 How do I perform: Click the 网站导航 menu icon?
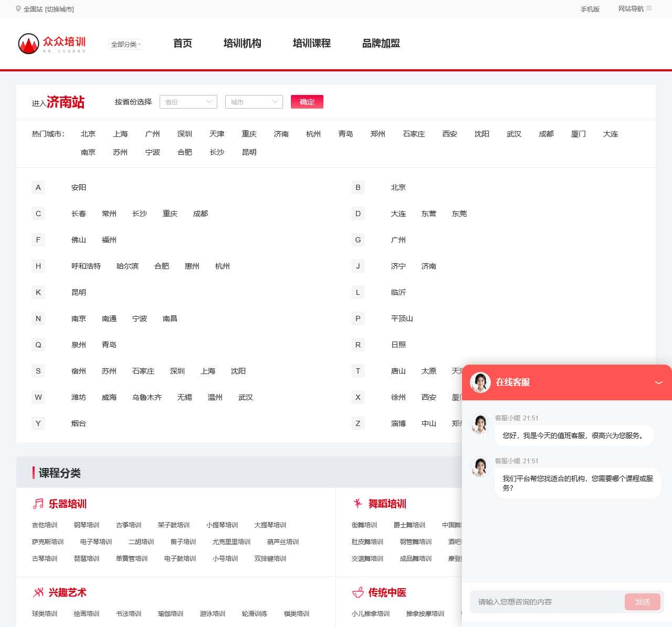[649, 8]
